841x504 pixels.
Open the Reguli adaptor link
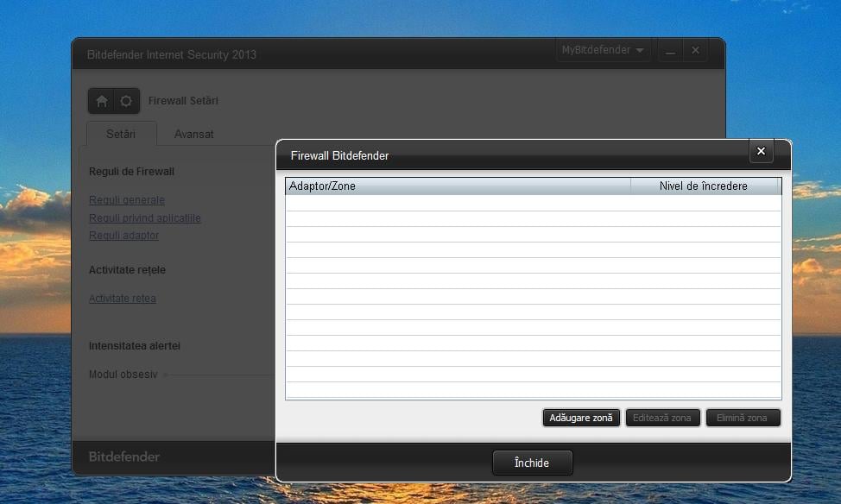pyautogui.click(x=123, y=236)
